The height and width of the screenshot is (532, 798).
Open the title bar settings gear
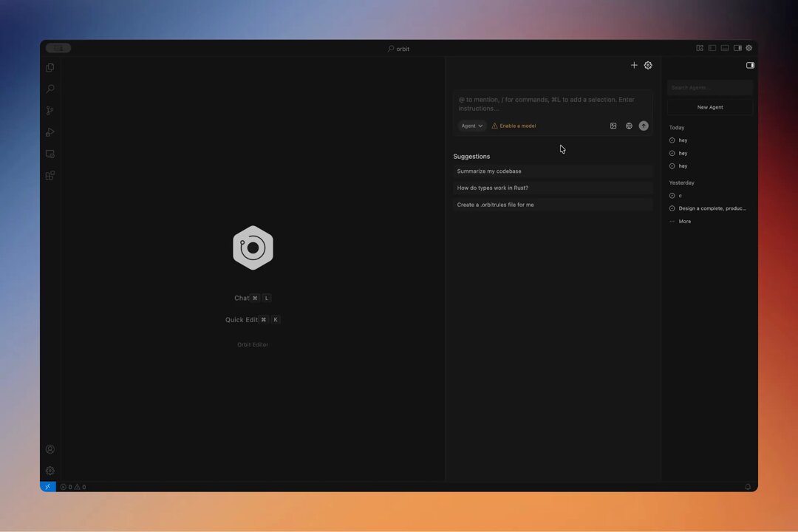click(749, 48)
